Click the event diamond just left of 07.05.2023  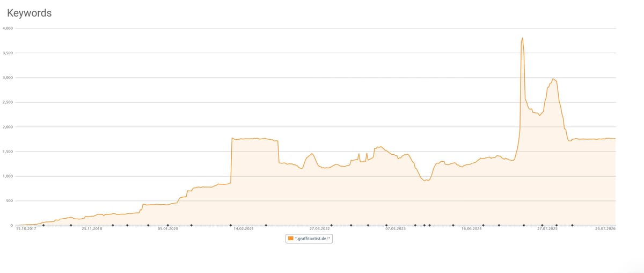click(x=386, y=225)
